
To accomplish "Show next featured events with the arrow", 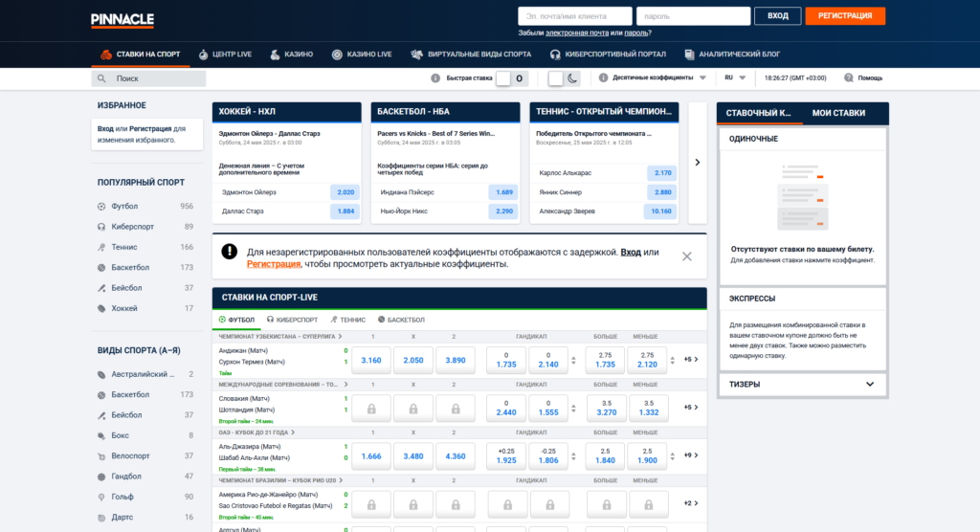I will (x=698, y=163).
